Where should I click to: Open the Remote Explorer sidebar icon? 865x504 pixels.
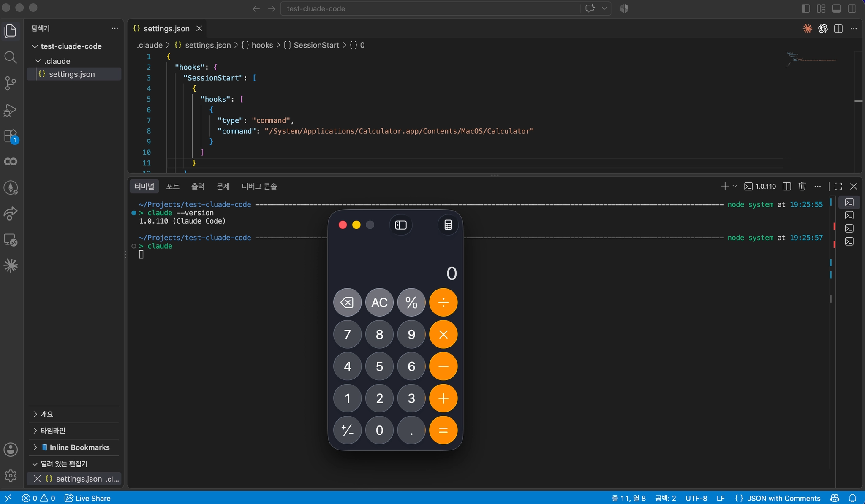click(11, 240)
